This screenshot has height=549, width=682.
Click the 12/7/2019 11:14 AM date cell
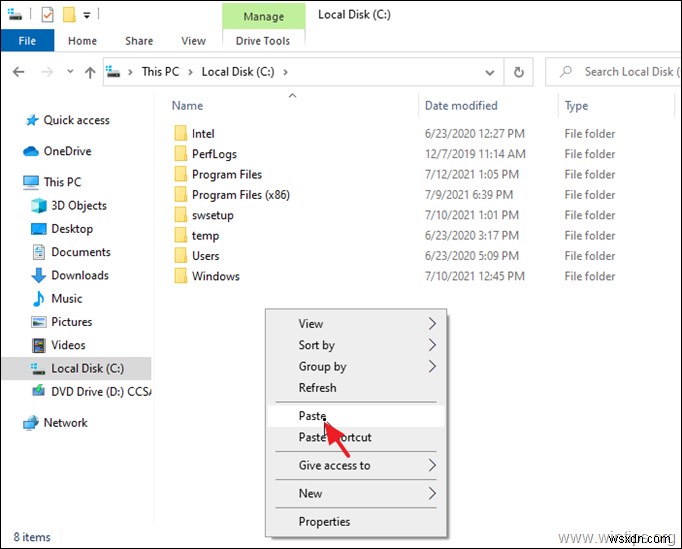(x=475, y=154)
